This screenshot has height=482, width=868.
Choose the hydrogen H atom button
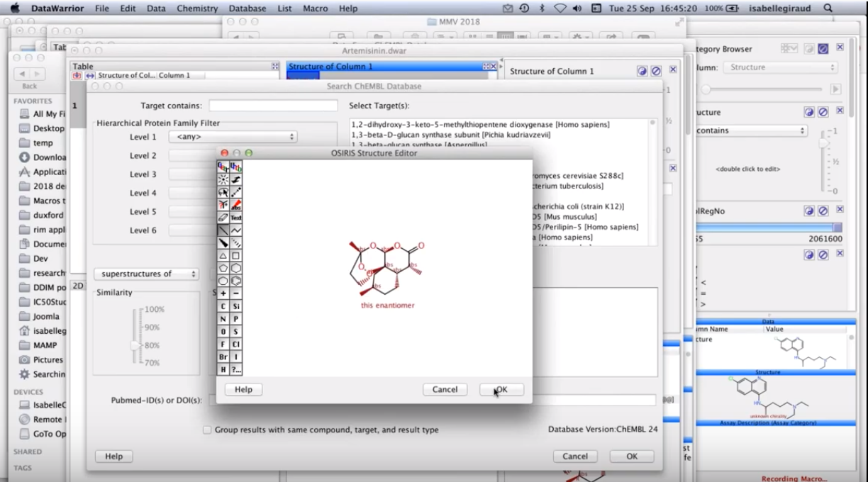coord(223,369)
